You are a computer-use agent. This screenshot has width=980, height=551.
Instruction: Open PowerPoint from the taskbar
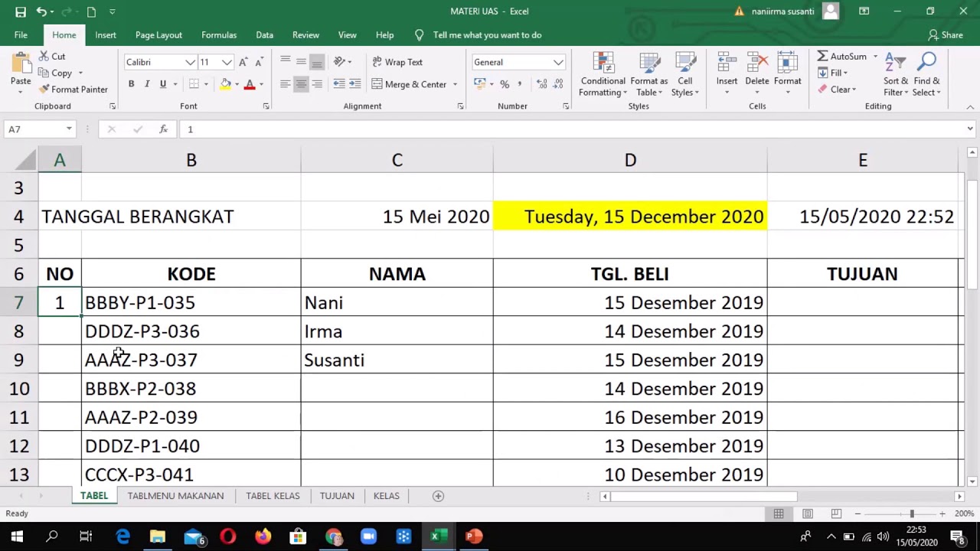tap(474, 536)
